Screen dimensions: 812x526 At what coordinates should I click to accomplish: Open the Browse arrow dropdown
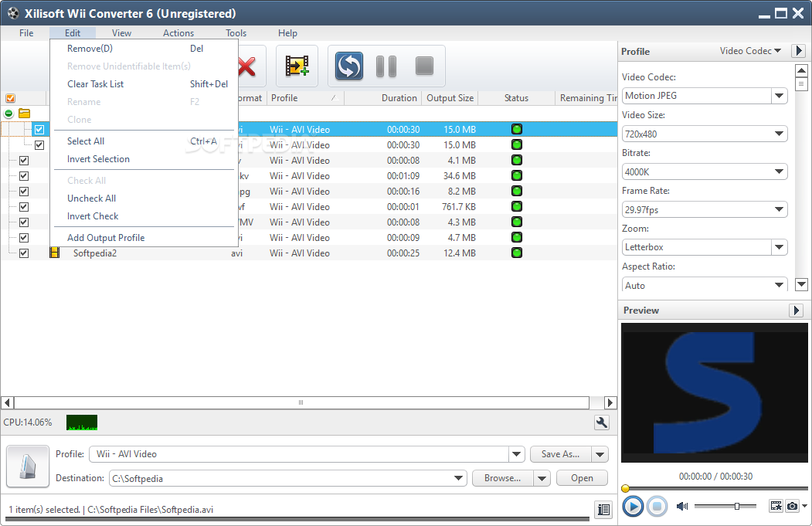tap(542, 478)
